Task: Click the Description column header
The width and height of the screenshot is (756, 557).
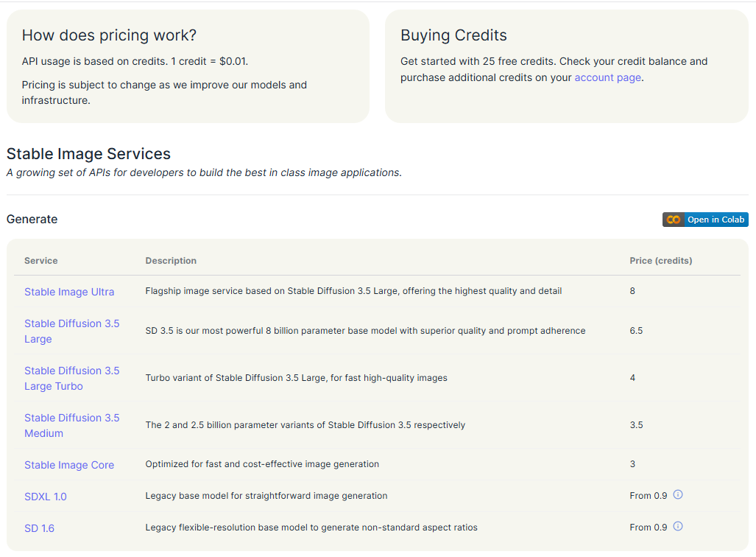Action: pos(171,261)
